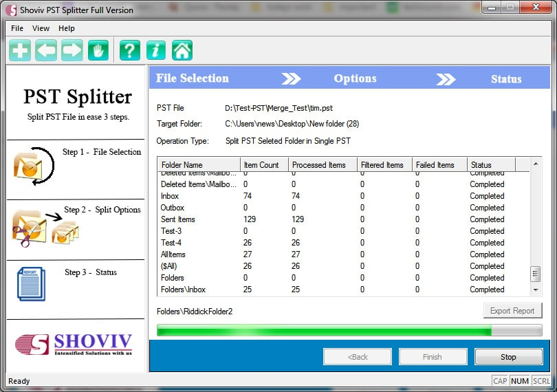Click the Split PST Seleted Folder operation text
Screen dimensions: 557x392
point(287,141)
